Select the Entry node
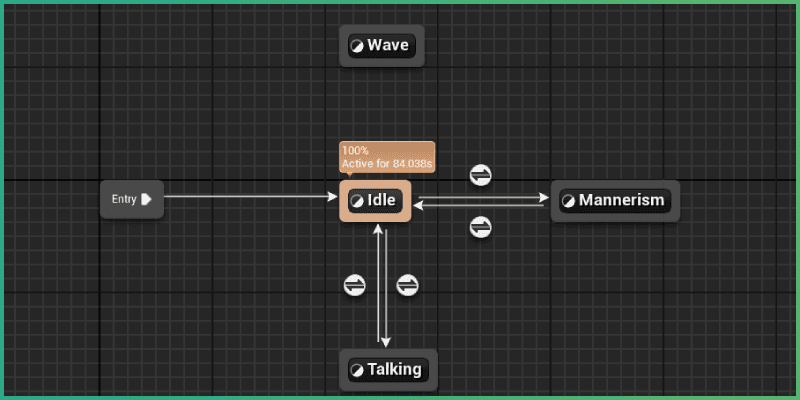 132,199
